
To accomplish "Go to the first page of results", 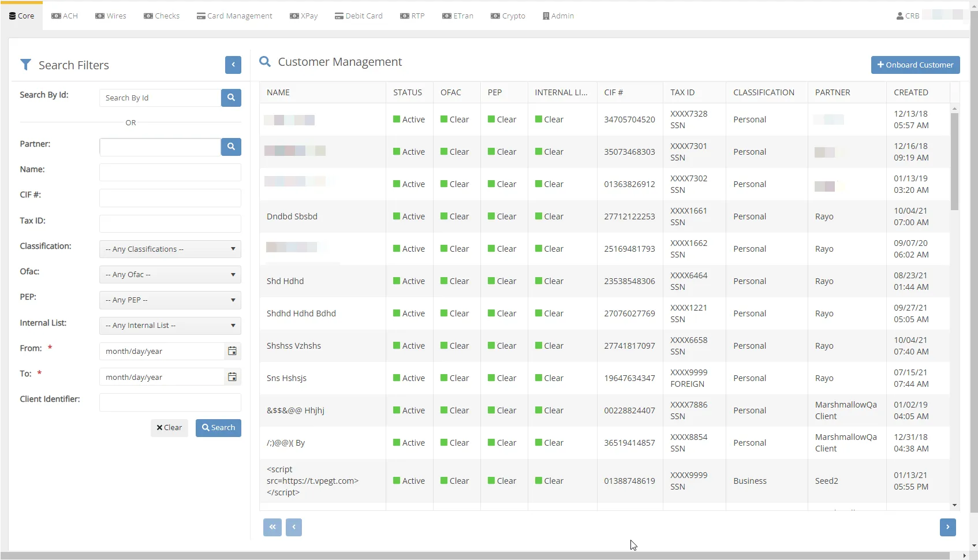I will [272, 527].
